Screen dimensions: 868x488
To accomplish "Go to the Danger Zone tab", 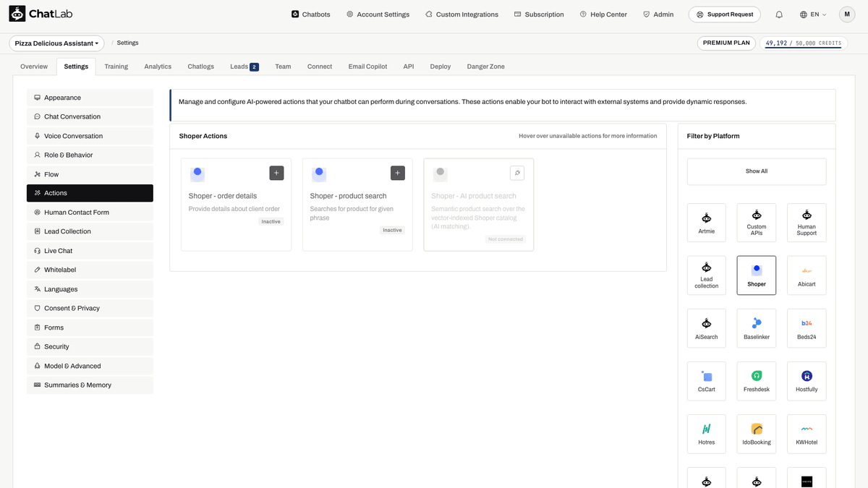I will point(486,67).
